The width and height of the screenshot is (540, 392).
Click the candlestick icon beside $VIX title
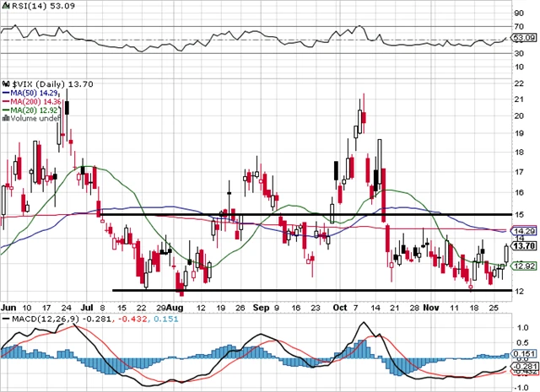click(6, 85)
